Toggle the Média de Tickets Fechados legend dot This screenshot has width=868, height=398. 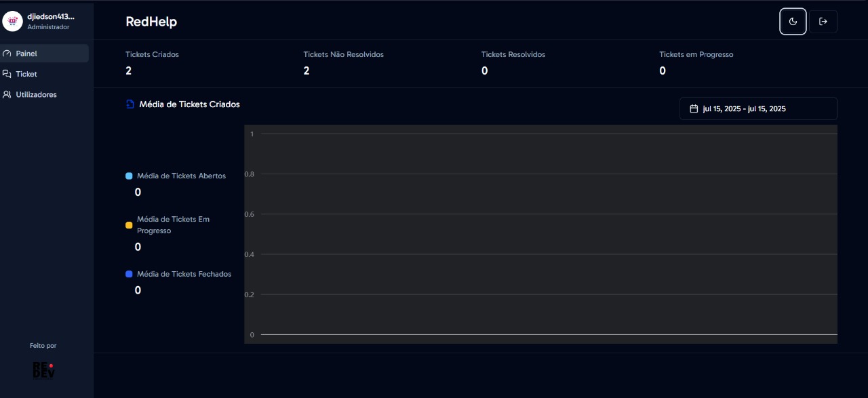129,274
